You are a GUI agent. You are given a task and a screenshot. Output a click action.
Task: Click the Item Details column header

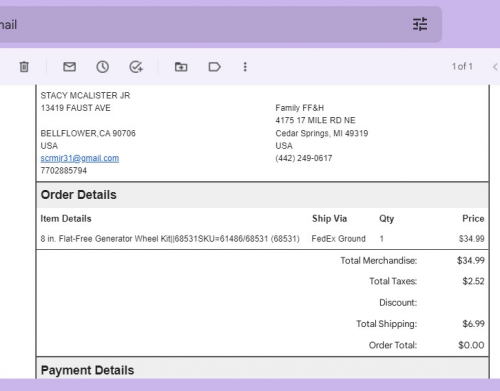(x=66, y=219)
